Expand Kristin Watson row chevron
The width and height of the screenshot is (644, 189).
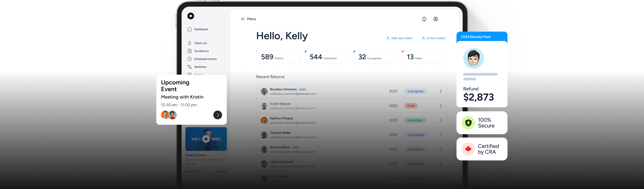pos(441,106)
